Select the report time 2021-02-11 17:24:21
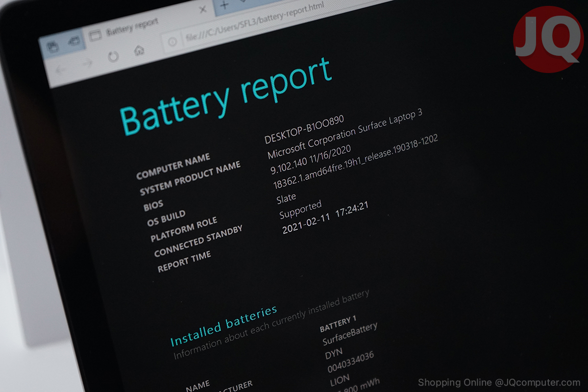This screenshot has width=588, height=392. [x=326, y=217]
